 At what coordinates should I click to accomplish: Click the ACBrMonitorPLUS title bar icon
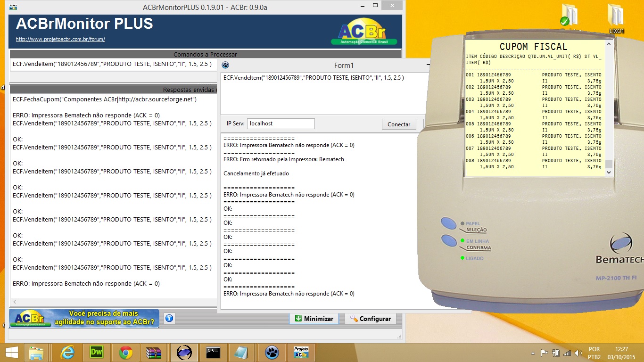[13, 7]
